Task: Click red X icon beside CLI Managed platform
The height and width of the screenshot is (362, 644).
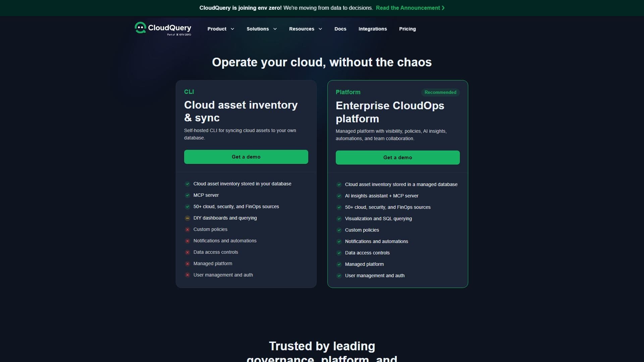Action: (x=187, y=264)
